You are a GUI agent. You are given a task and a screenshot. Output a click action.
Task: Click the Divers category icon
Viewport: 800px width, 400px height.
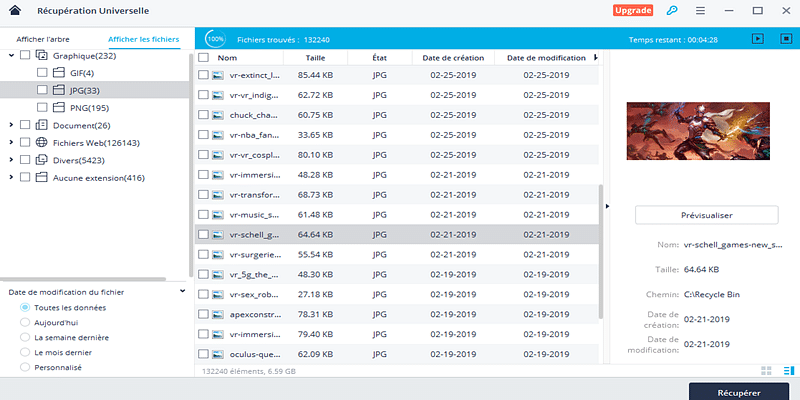coord(41,160)
